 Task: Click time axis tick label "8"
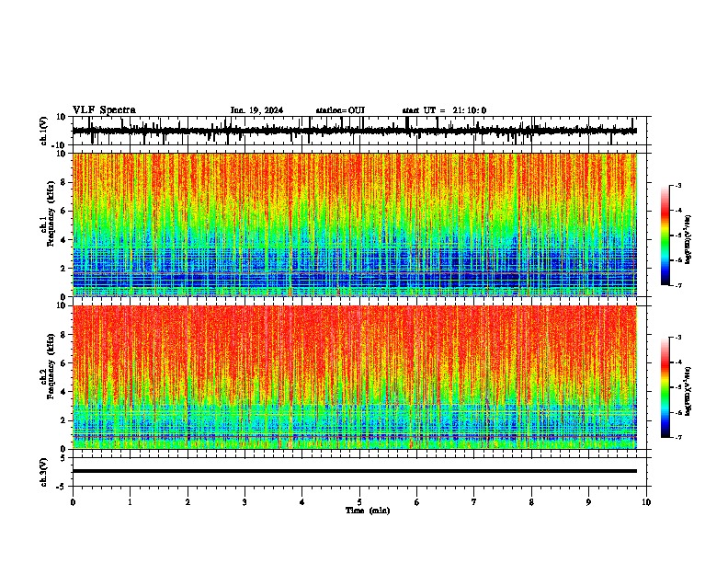(x=531, y=502)
